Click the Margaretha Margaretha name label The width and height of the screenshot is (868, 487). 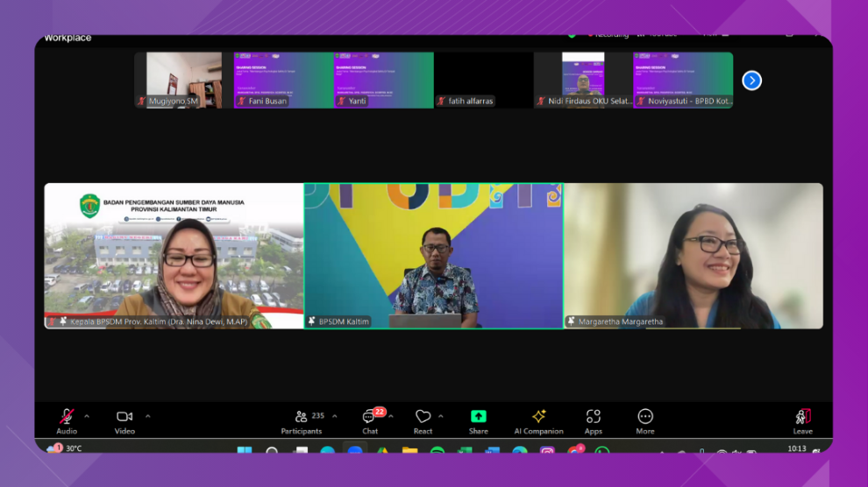[621, 321]
